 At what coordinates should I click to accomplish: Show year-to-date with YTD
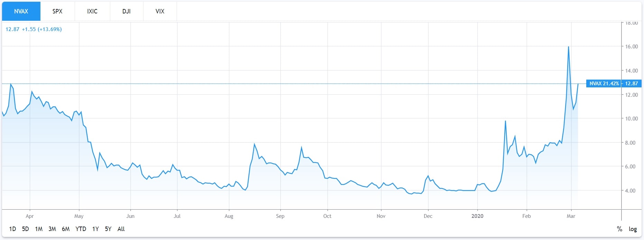81,229
